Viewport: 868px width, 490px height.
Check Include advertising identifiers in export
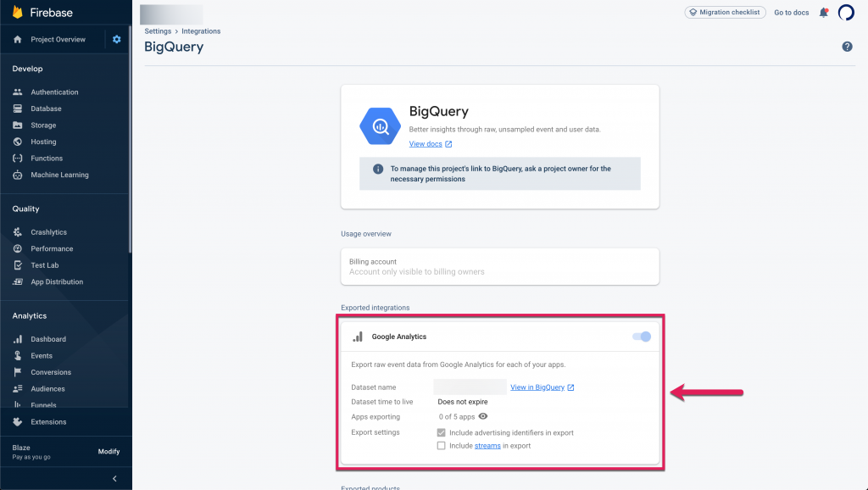tap(441, 432)
